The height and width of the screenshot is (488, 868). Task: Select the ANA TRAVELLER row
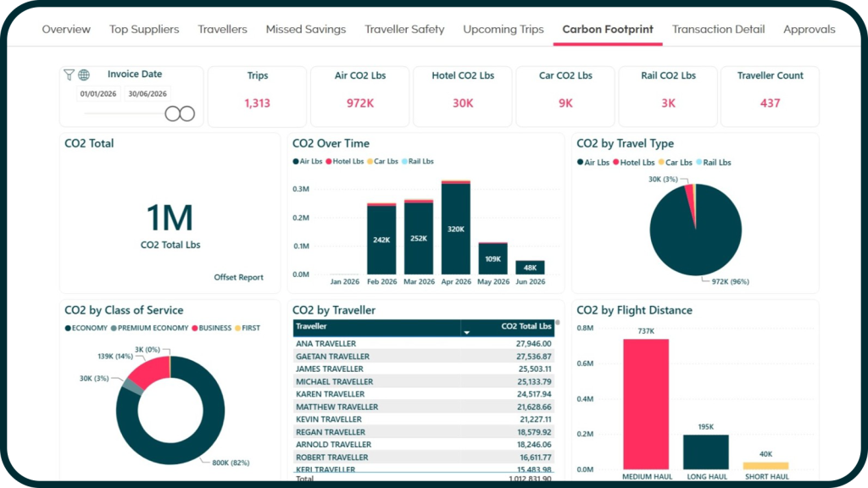click(x=424, y=344)
